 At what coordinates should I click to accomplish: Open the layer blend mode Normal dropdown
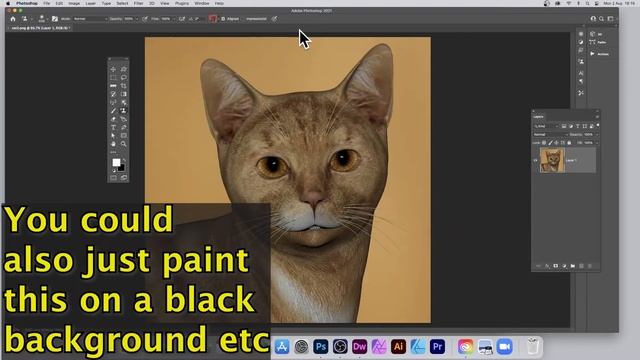pos(551,135)
